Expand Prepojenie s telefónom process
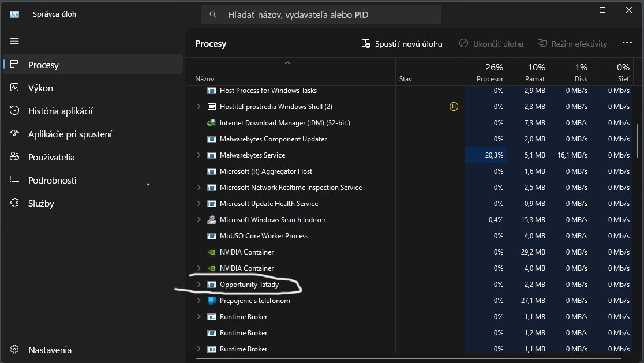The image size is (644, 363). tap(199, 301)
